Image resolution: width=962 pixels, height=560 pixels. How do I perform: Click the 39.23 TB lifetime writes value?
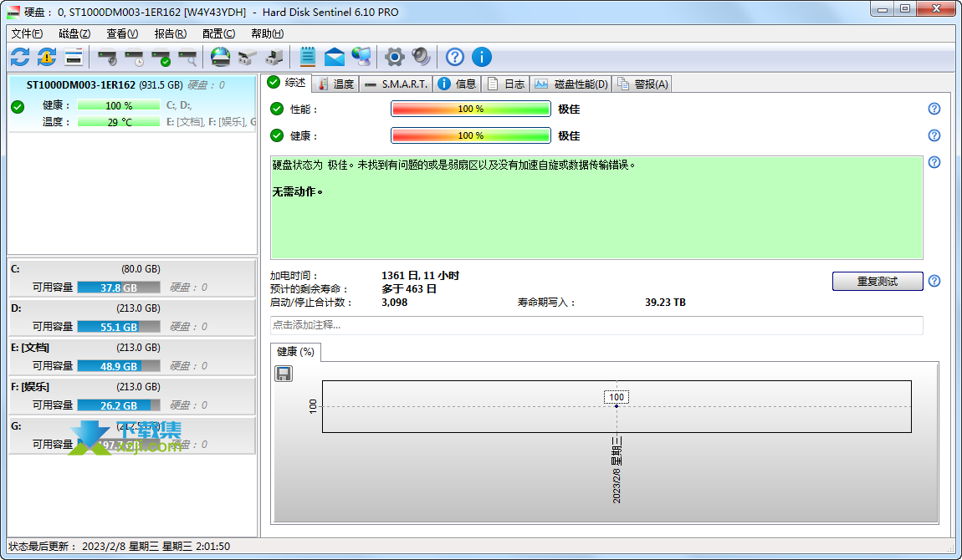pos(665,302)
